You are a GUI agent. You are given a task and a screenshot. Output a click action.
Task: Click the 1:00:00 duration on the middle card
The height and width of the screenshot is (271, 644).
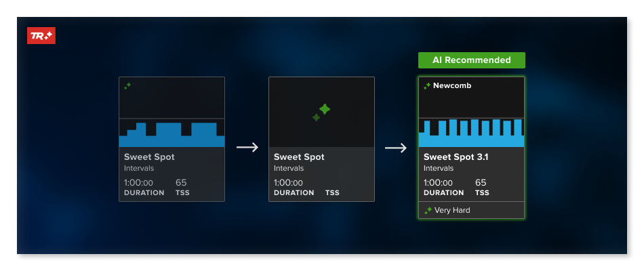(288, 183)
